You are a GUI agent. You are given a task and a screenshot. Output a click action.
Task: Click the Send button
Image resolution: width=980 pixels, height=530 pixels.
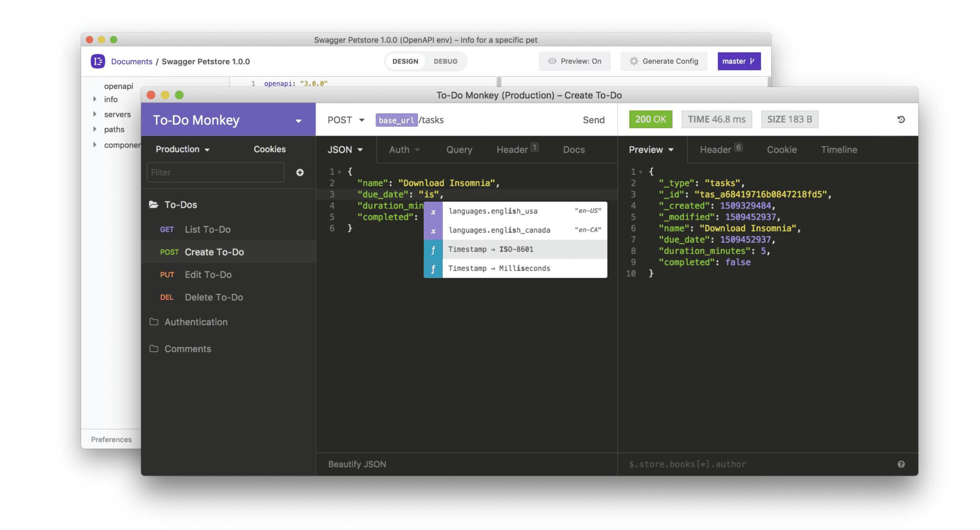click(593, 120)
